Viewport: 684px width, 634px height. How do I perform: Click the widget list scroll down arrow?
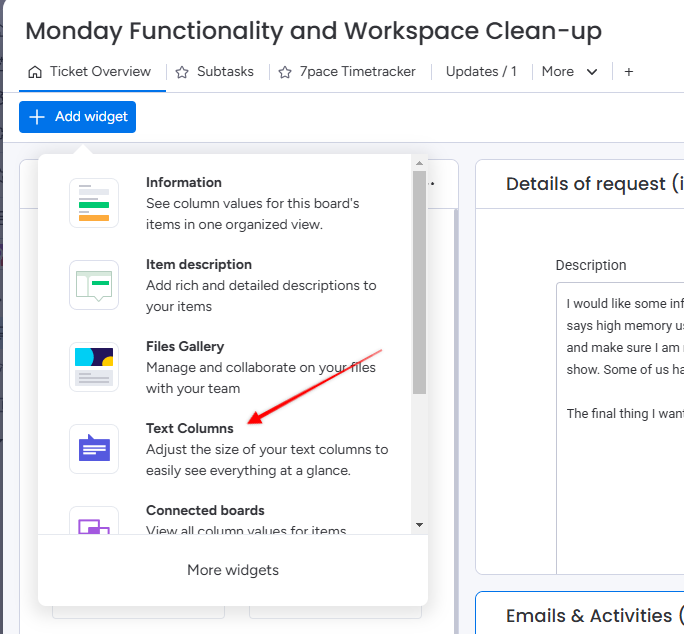coord(419,525)
